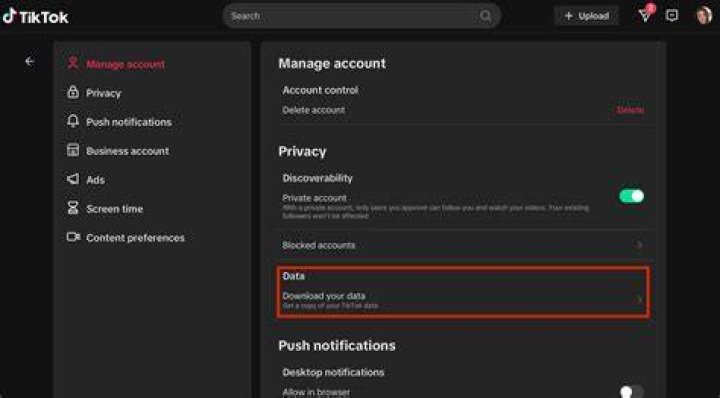Toggle the Private account switch
The image size is (720, 398).
pyautogui.click(x=631, y=196)
